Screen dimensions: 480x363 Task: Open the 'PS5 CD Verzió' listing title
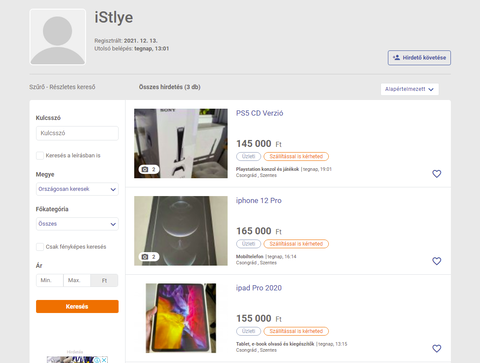259,113
